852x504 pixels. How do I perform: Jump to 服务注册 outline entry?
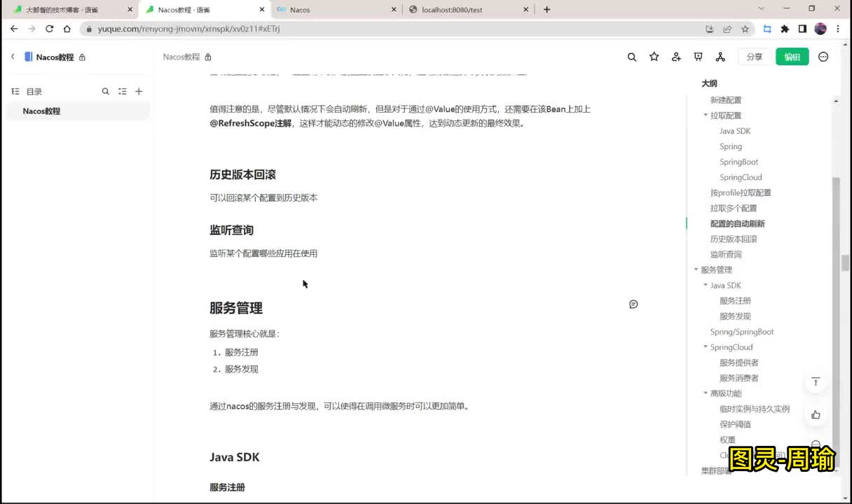click(x=735, y=300)
